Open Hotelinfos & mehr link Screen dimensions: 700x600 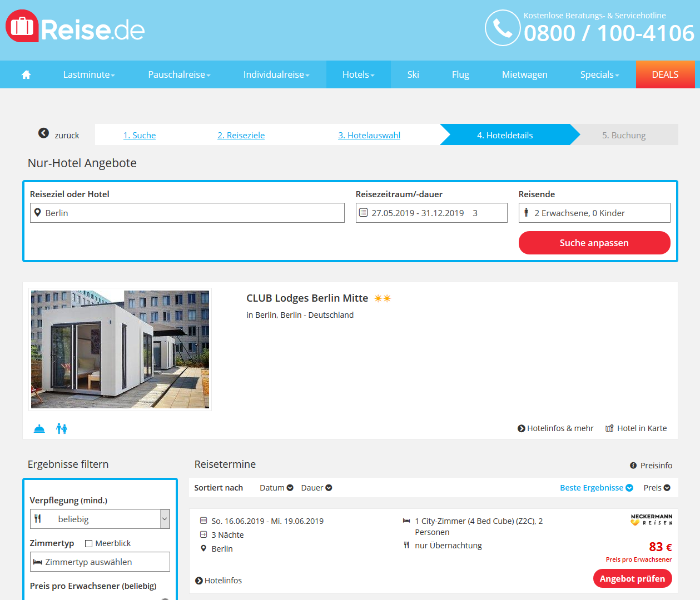coord(555,428)
